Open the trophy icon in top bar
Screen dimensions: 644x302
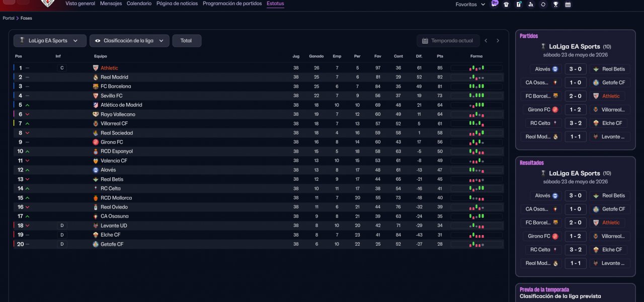pos(555,5)
